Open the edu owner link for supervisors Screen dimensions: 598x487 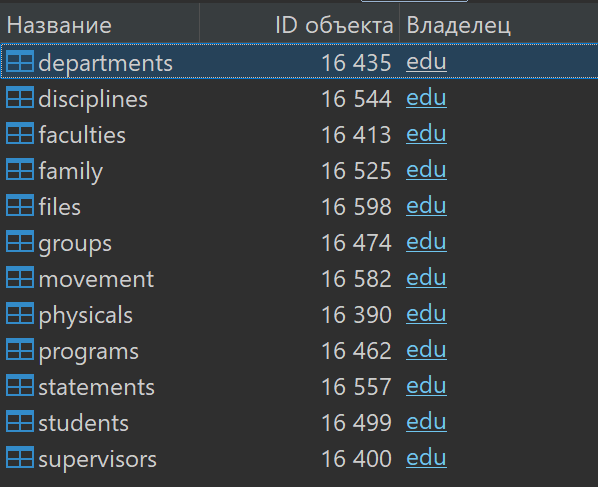(x=426, y=458)
